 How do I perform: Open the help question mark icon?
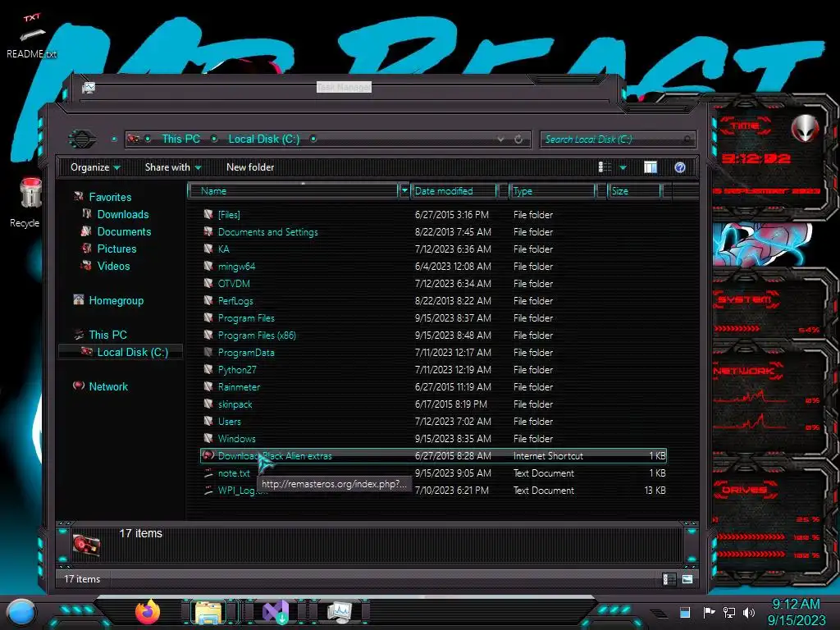click(680, 167)
